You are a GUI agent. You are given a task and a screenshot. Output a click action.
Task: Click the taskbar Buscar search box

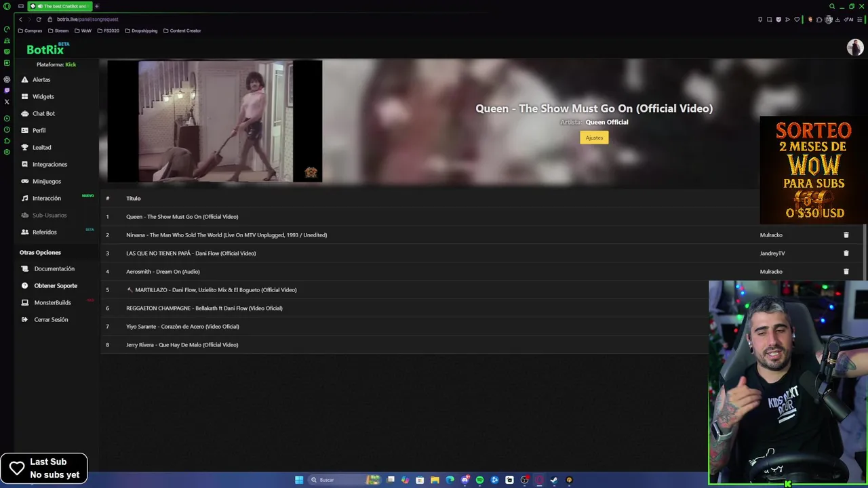tap(344, 480)
